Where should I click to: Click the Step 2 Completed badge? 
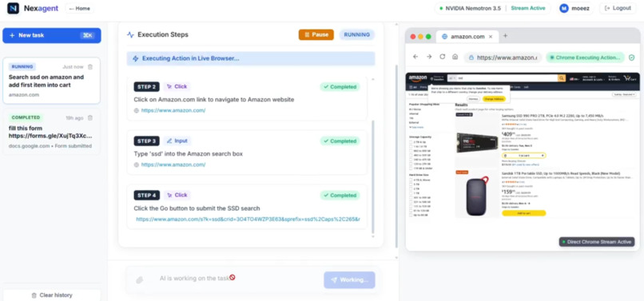[x=340, y=87]
